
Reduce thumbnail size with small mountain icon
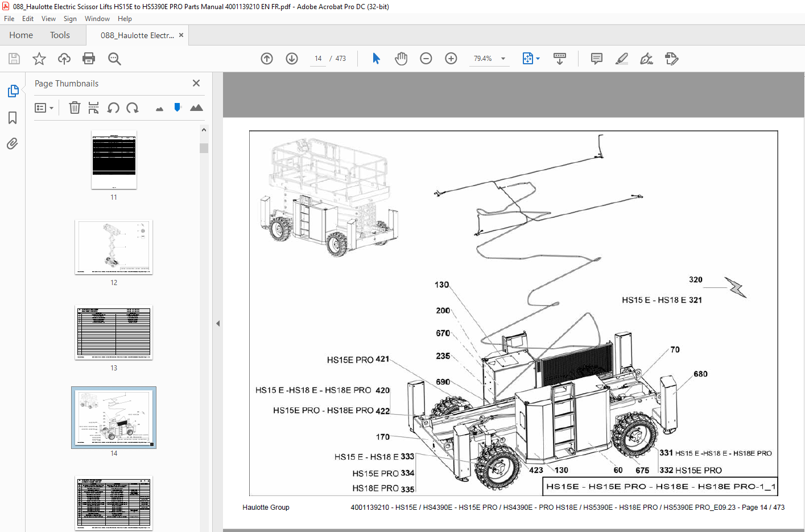[159, 109]
